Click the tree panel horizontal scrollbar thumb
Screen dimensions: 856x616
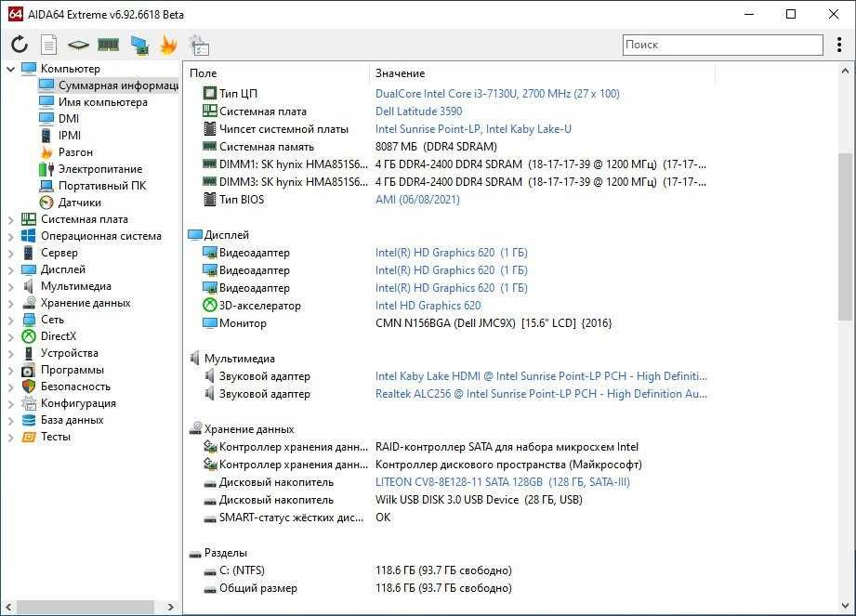[86, 607]
